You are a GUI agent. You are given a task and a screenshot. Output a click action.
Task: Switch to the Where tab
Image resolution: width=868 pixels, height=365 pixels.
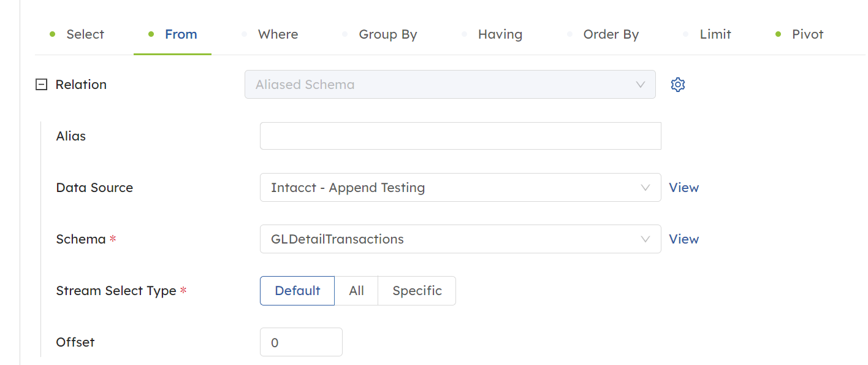click(x=278, y=34)
